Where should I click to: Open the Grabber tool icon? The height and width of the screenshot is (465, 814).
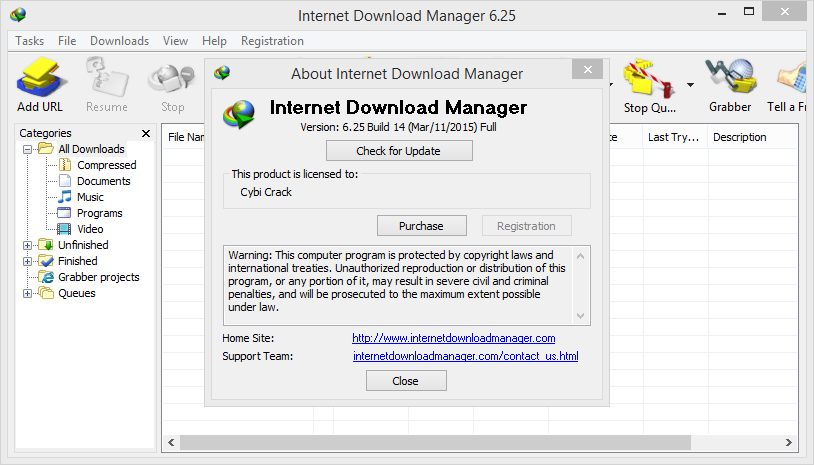click(x=730, y=78)
